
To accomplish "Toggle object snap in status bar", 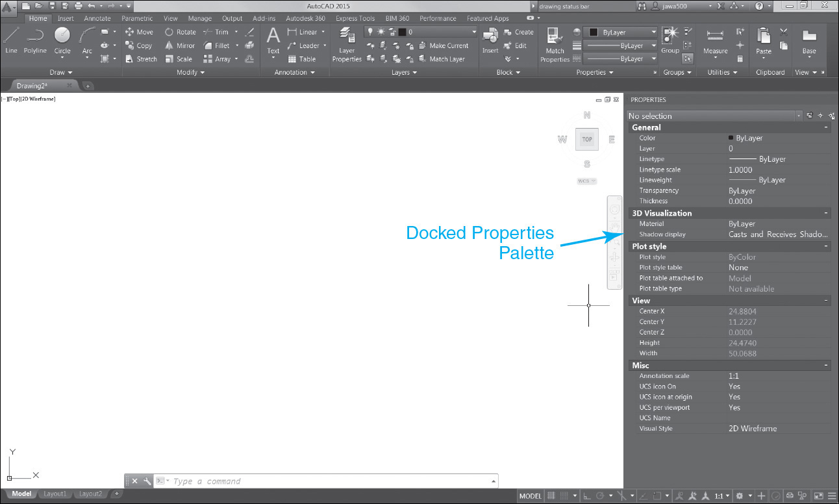I will (x=657, y=496).
